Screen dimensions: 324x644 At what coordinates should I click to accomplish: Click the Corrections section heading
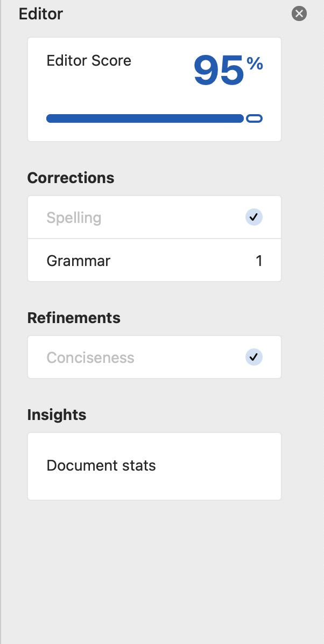pos(71,178)
